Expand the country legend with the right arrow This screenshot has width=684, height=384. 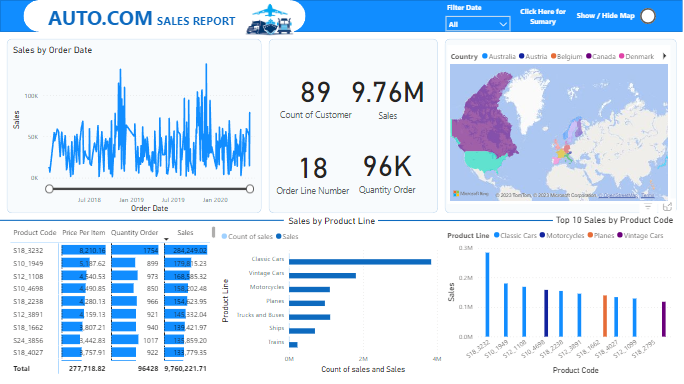click(664, 56)
